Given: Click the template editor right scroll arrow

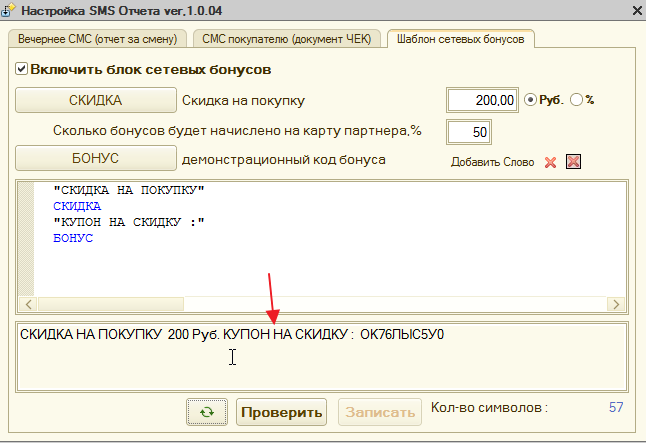Looking at the screenshot, I should coord(616,304).
